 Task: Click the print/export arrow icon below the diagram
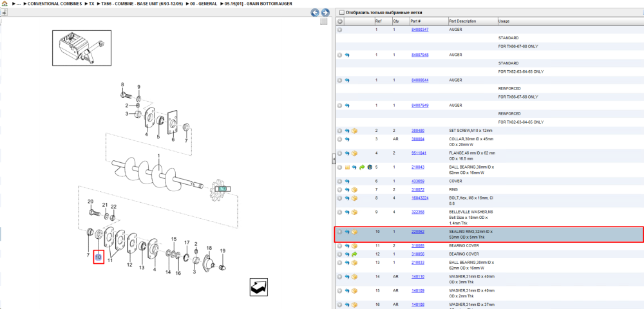[x=259, y=286]
